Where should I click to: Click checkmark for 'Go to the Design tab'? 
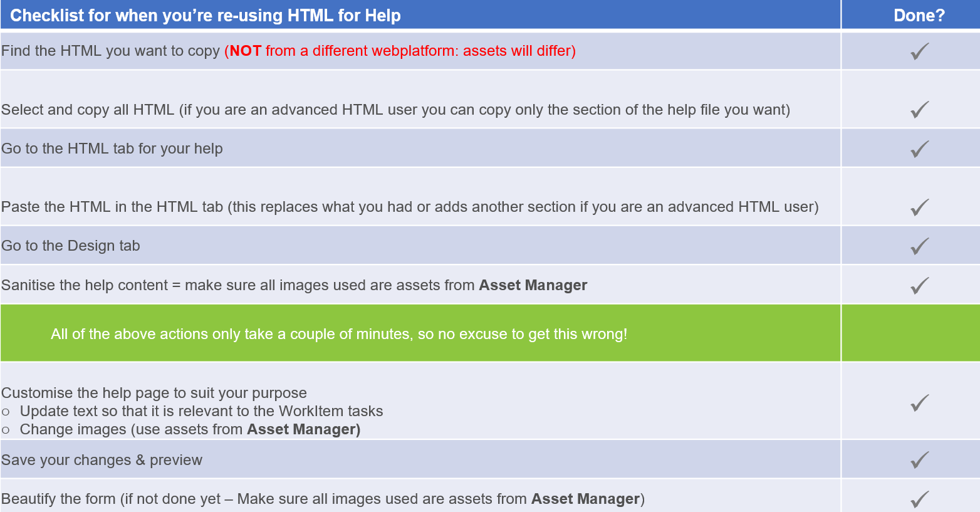coord(919,246)
